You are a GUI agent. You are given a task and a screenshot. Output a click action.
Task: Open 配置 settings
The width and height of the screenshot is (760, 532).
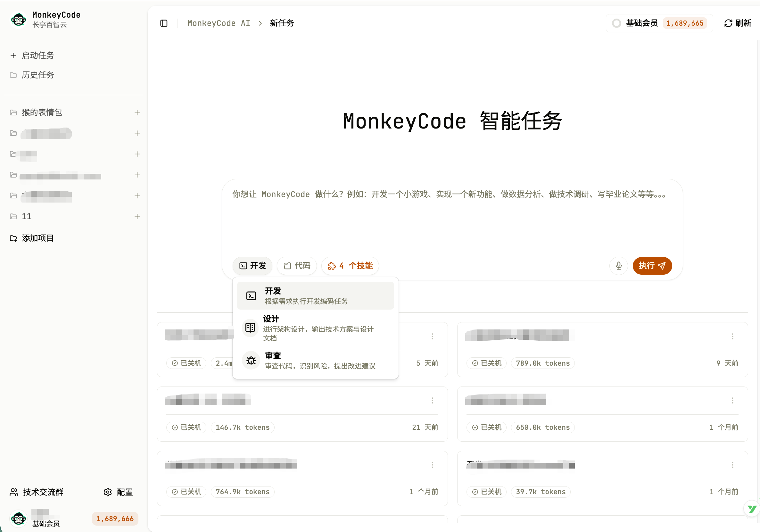(118, 492)
